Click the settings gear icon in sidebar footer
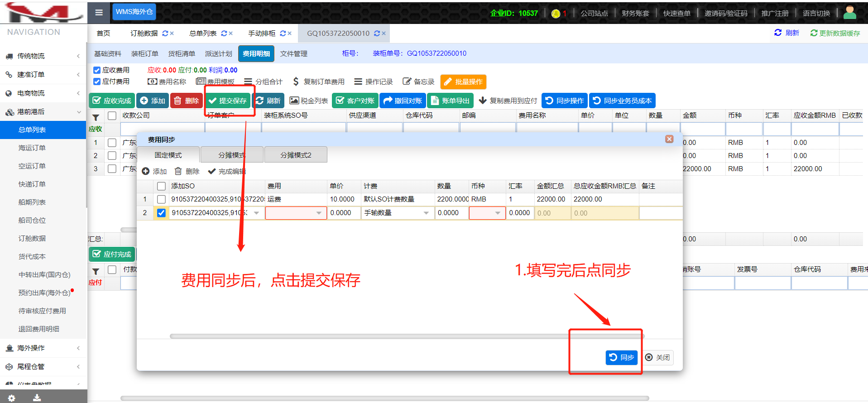Screen dimensions: 868x403 [12, 398]
